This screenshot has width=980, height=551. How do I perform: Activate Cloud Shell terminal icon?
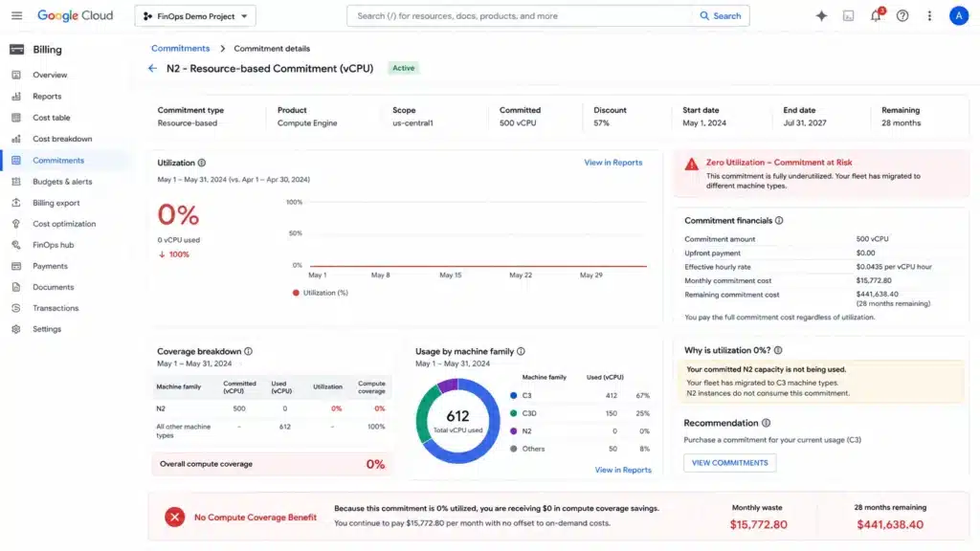(848, 16)
